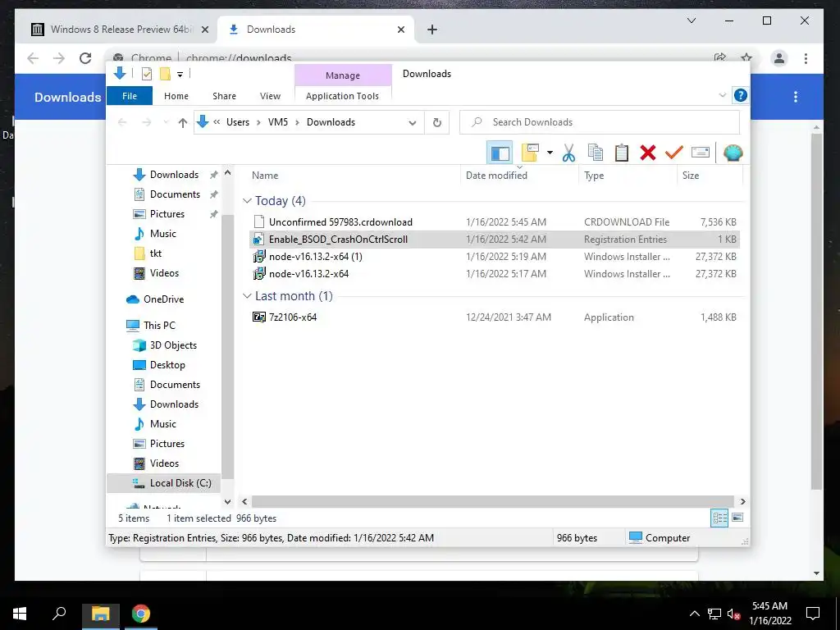Open the Windows Start button

[x=20, y=614]
